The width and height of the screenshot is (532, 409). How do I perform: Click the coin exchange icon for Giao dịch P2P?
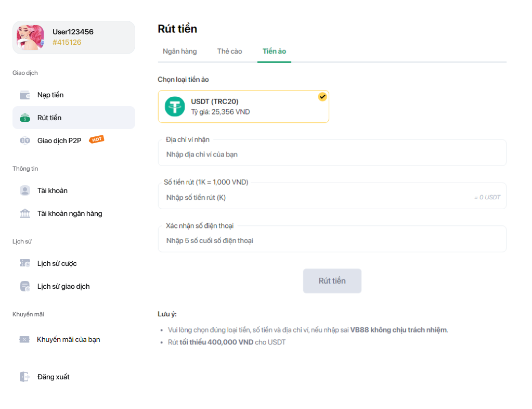click(25, 140)
